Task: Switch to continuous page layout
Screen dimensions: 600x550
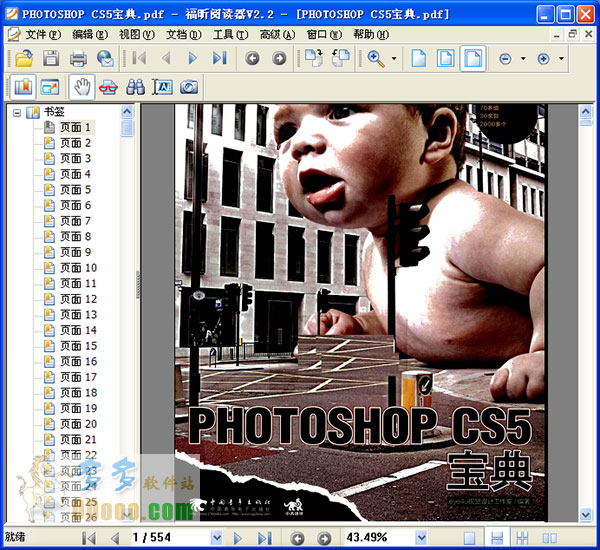Action: (497, 538)
